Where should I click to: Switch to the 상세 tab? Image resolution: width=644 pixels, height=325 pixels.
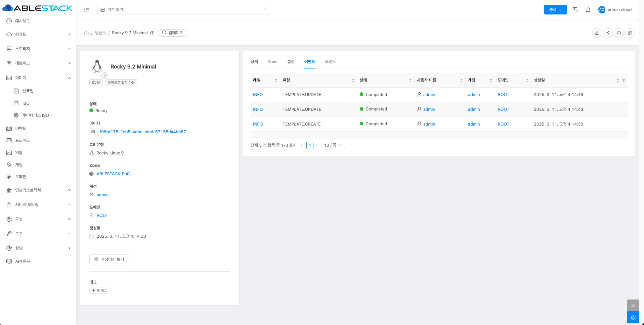(x=254, y=62)
